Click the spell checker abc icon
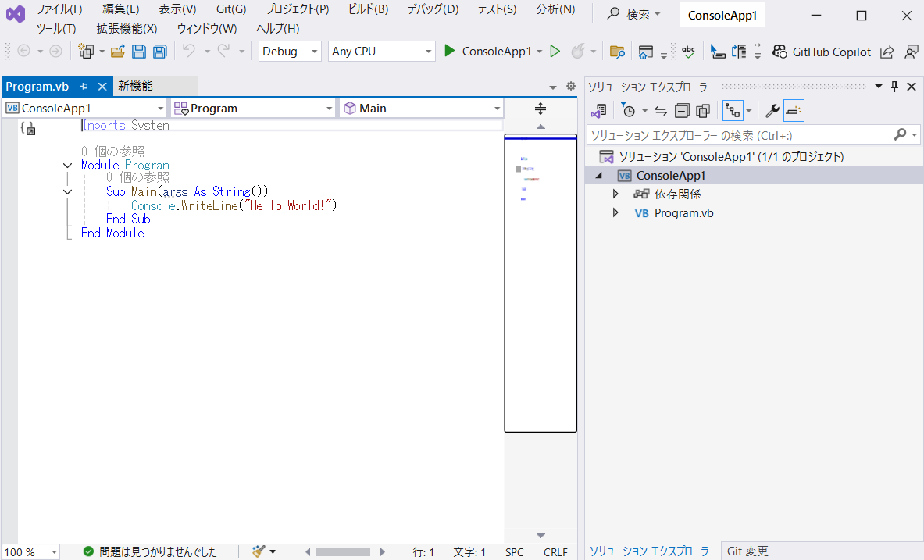This screenshot has width=924, height=560. click(688, 52)
